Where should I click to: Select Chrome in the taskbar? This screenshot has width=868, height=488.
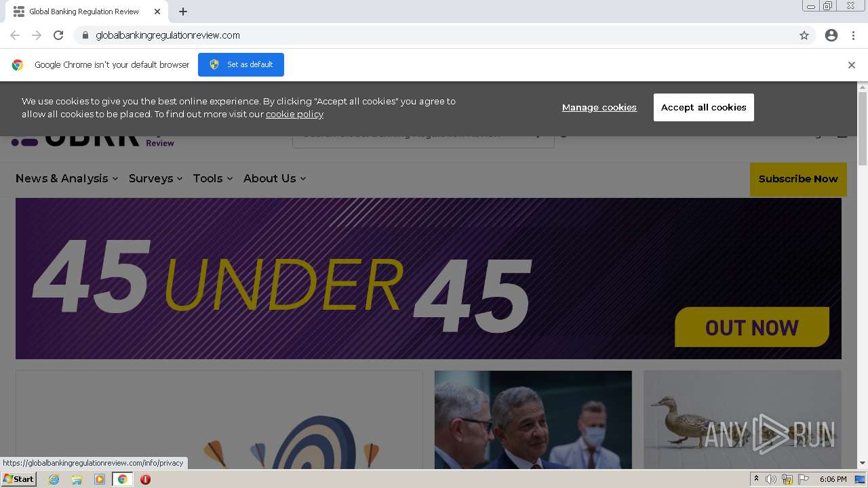[123, 479]
